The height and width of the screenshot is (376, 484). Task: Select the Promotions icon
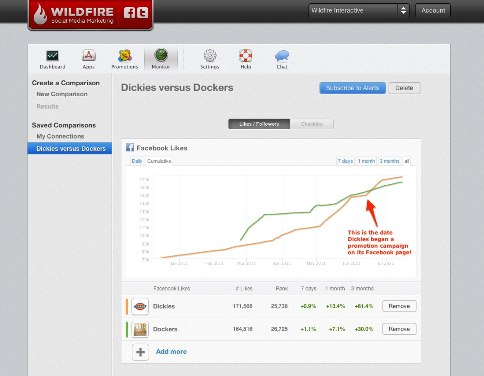click(x=125, y=56)
